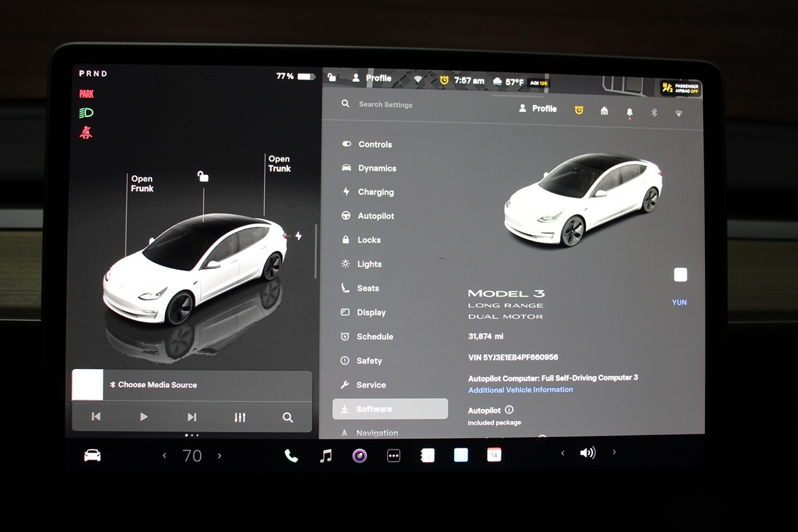Open the Profile dropdown in settings header
Screen dimensions: 798x532
[537, 108]
